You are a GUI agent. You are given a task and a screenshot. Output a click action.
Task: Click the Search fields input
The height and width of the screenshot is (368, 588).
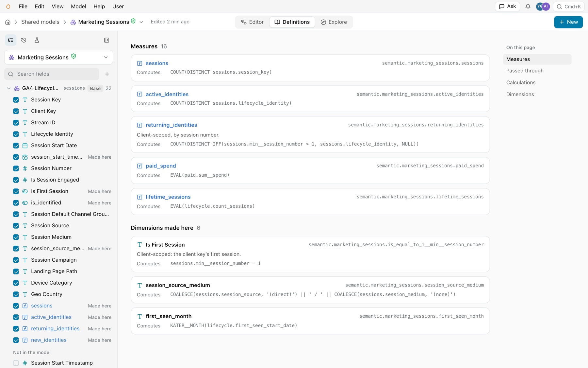(x=52, y=74)
